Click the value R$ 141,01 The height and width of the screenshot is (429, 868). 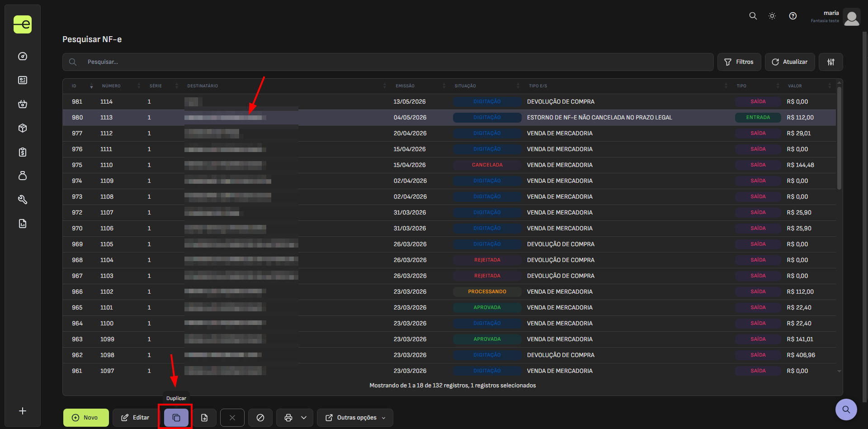[800, 339]
